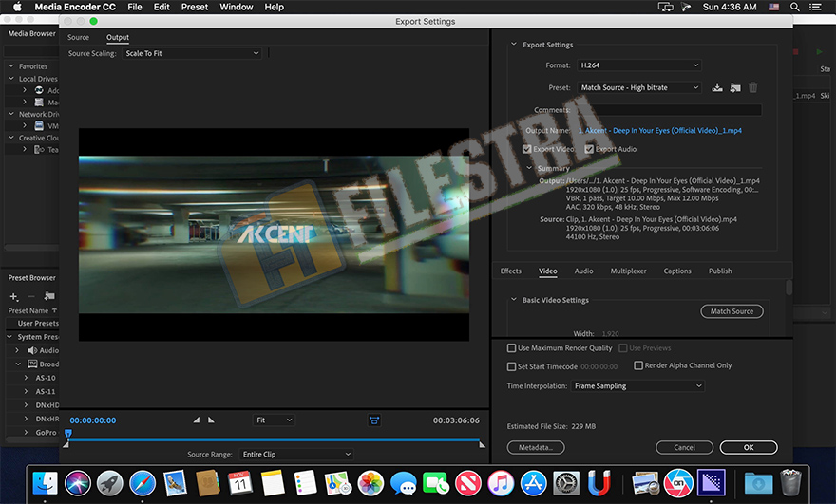Open the Fit zoom level dropdown
The width and height of the screenshot is (836, 504).
[x=274, y=420]
